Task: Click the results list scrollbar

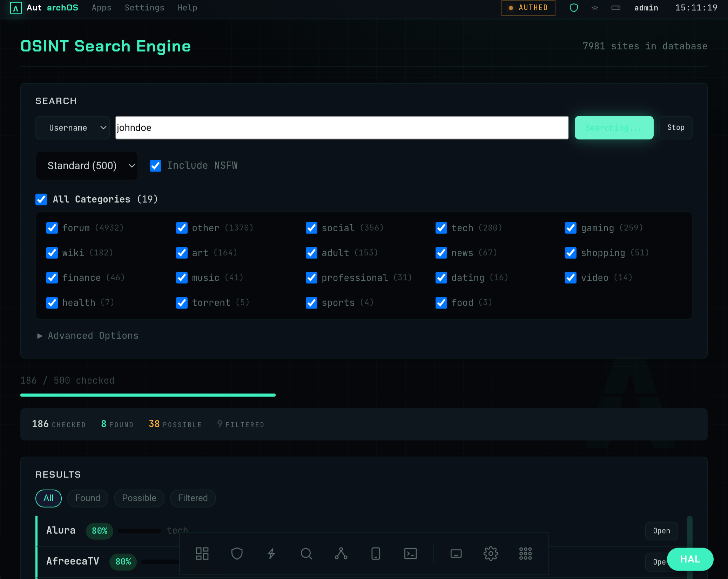Action: click(x=690, y=547)
